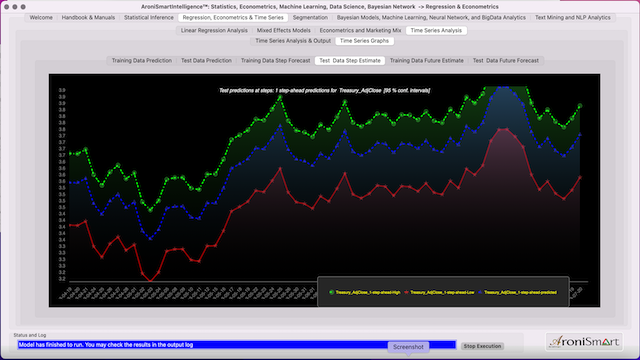Viewport: 640px width, 360px height.
Task: Click green circle legend marker for 1-step-ahead-High
Action: [x=331, y=292]
